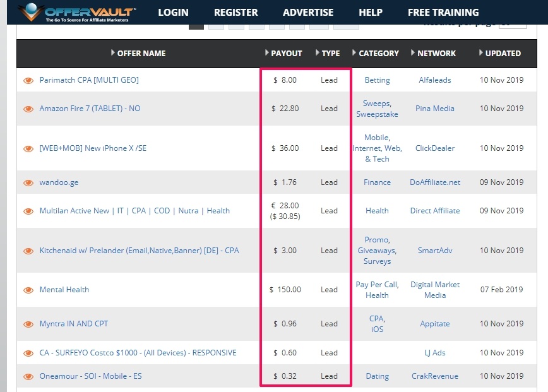
Task: Open the wandoo.ge offer link
Action: pos(59,182)
